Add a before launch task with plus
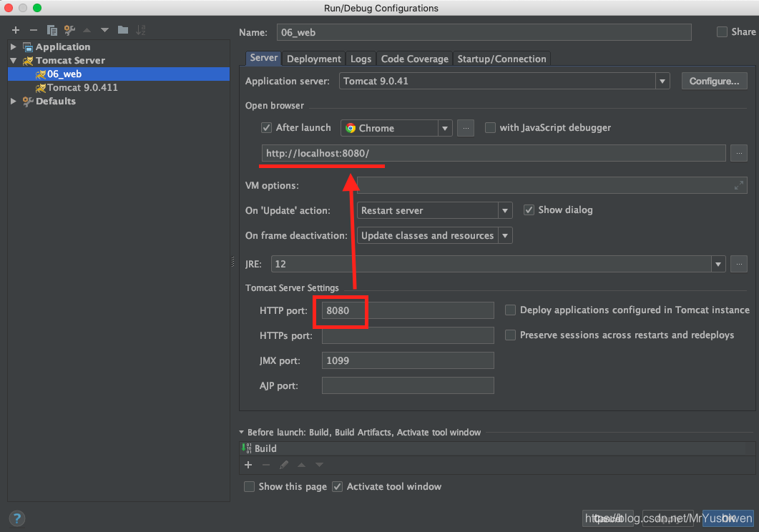Viewport: 759px width, 532px height. tap(248, 465)
